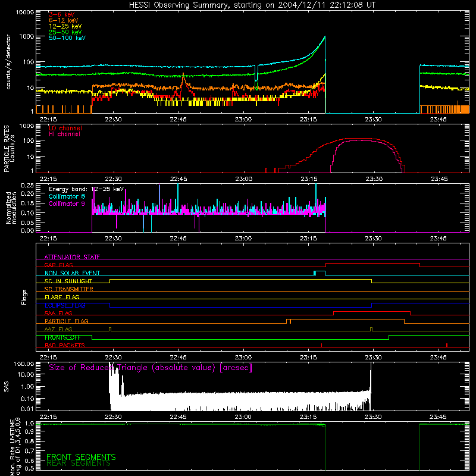Click the FRONTS OFF flag label
This screenshot has width=476, height=476.
62,337
